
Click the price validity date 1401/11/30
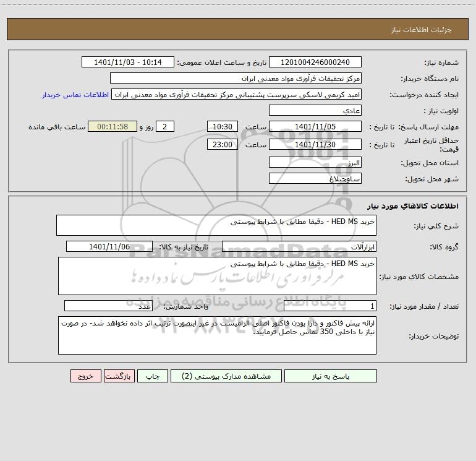click(x=315, y=145)
